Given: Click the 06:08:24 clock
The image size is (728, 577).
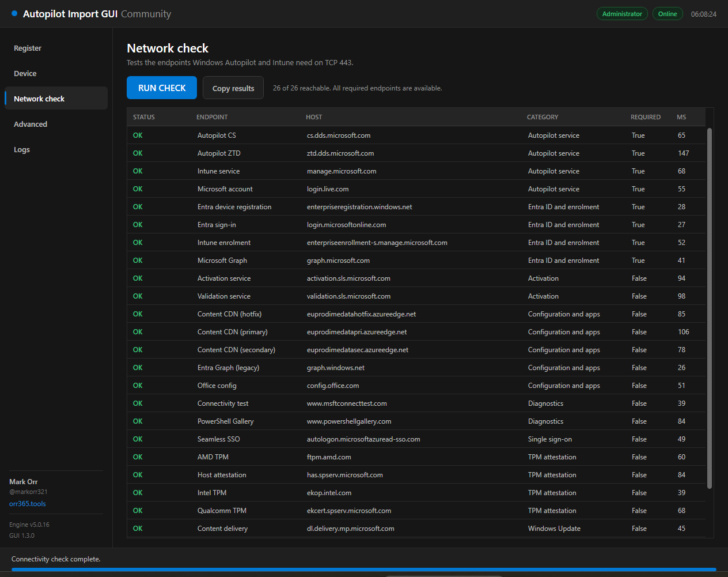Looking at the screenshot, I should tap(704, 14).
